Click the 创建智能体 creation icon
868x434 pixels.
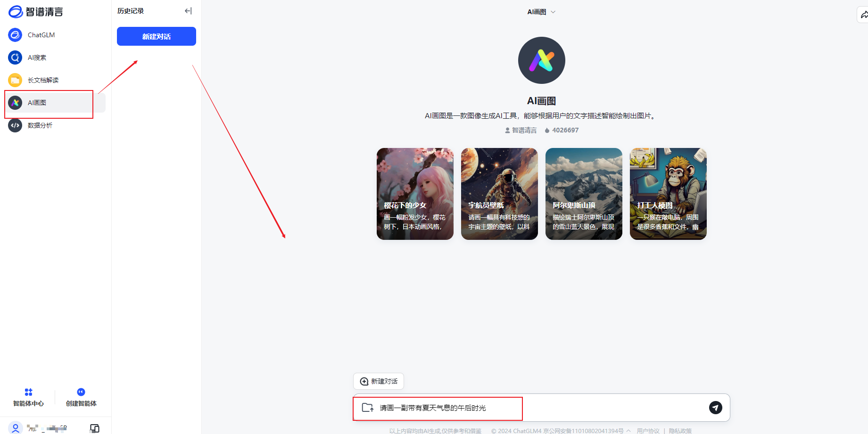[81, 392]
